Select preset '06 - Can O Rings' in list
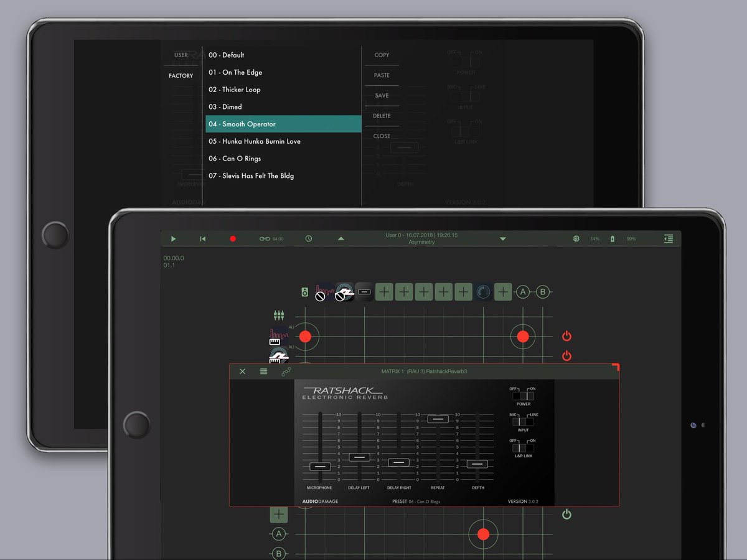This screenshot has height=560, width=747. (x=283, y=159)
